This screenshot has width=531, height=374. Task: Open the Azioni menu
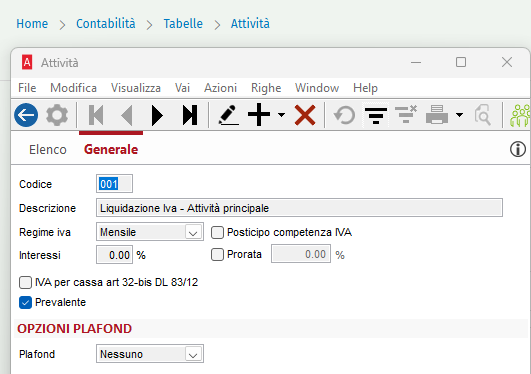pyautogui.click(x=220, y=88)
